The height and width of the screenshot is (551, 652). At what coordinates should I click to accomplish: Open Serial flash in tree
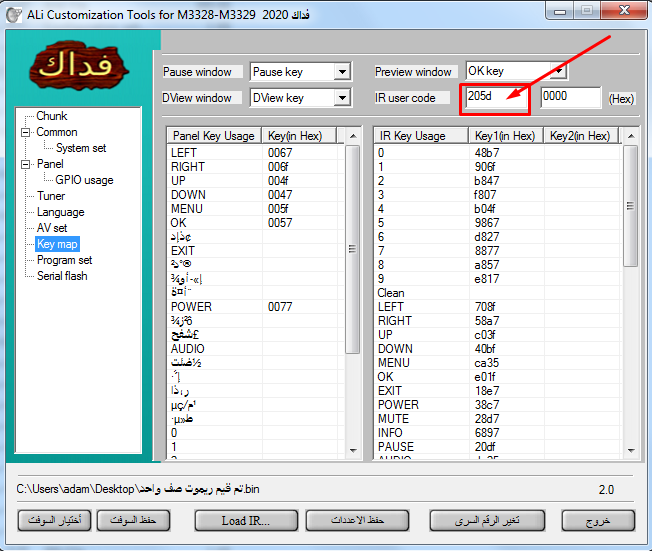tap(62, 276)
